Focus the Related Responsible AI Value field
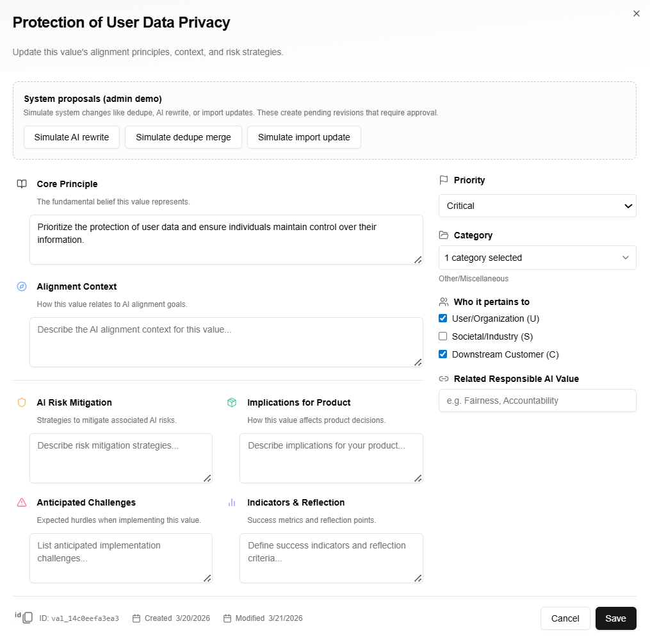 coord(537,400)
